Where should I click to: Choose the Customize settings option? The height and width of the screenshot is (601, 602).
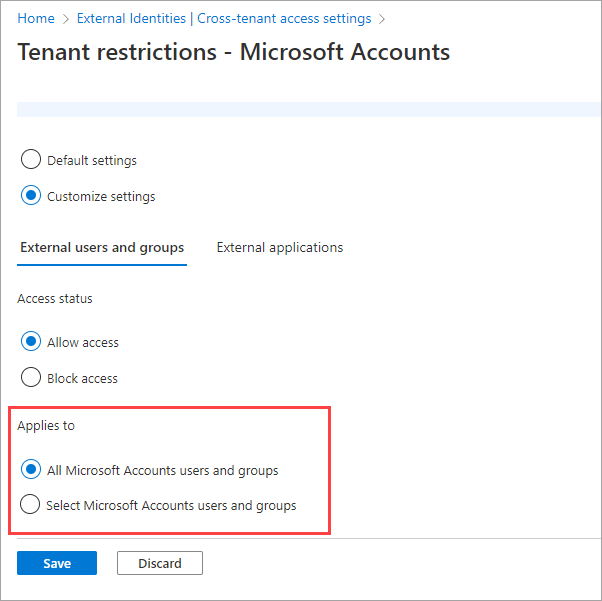pyautogui.click(x=31, y=196)
